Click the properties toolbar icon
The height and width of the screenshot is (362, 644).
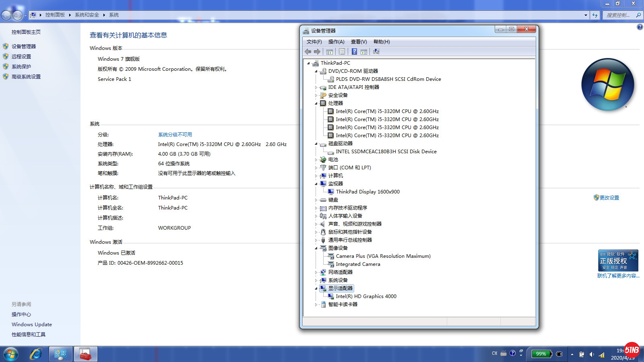click(342, 51)
